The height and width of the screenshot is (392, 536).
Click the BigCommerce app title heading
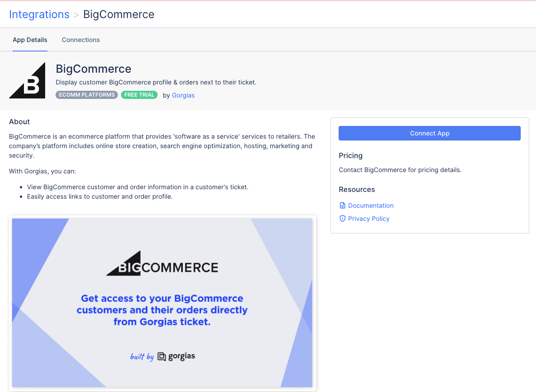(x=93, y=69)
